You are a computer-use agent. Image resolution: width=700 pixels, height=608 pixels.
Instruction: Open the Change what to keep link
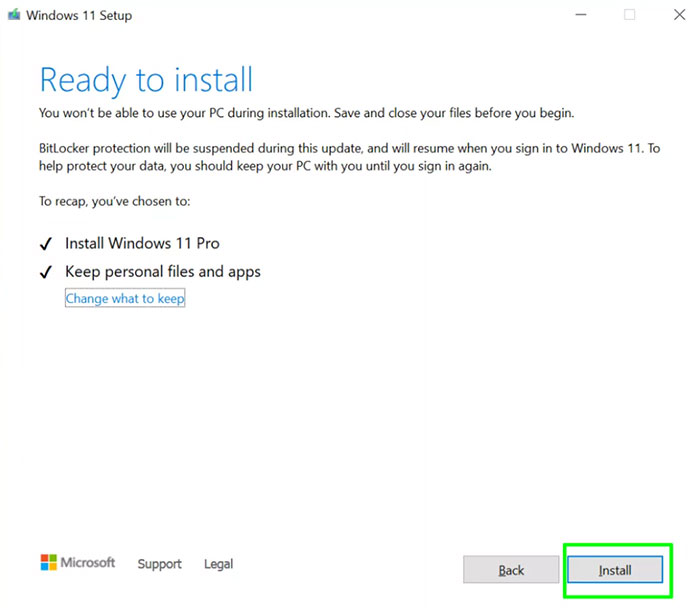[125, 298]
